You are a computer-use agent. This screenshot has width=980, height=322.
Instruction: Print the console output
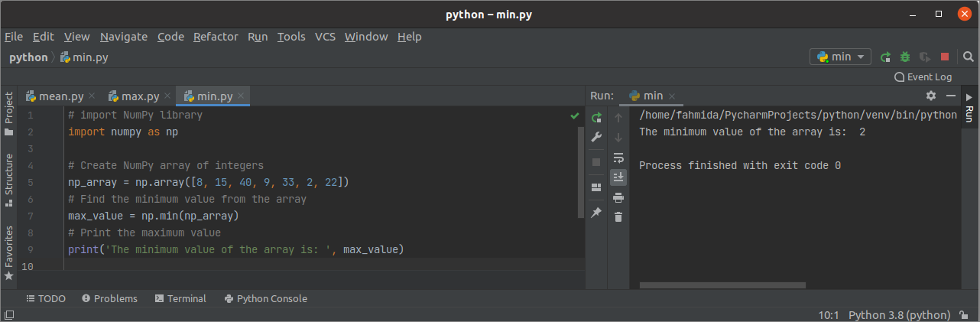618,197
